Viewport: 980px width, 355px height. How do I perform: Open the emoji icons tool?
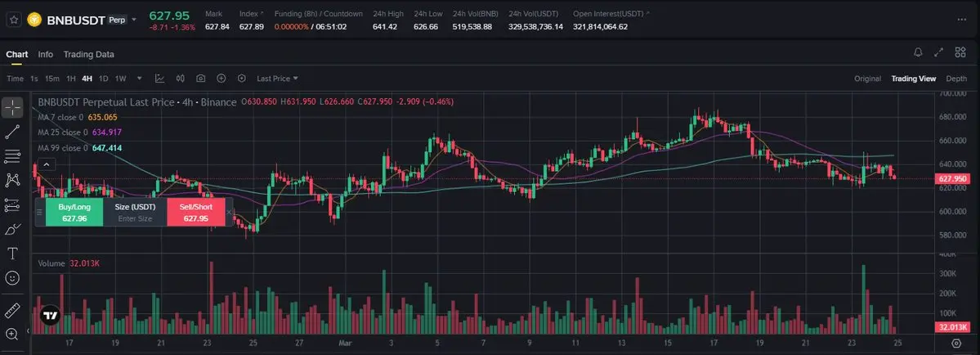coord(13,277)
